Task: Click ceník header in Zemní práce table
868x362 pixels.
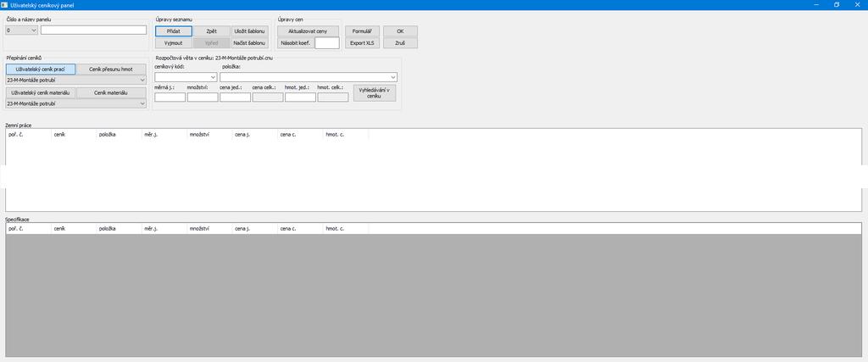Action: point(74,135)
